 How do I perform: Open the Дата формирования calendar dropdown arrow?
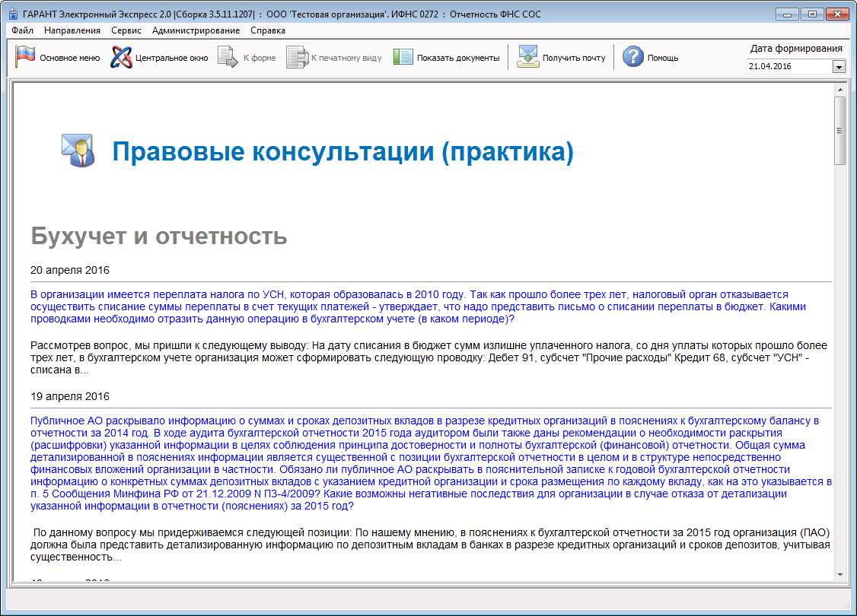coord(839,67)
